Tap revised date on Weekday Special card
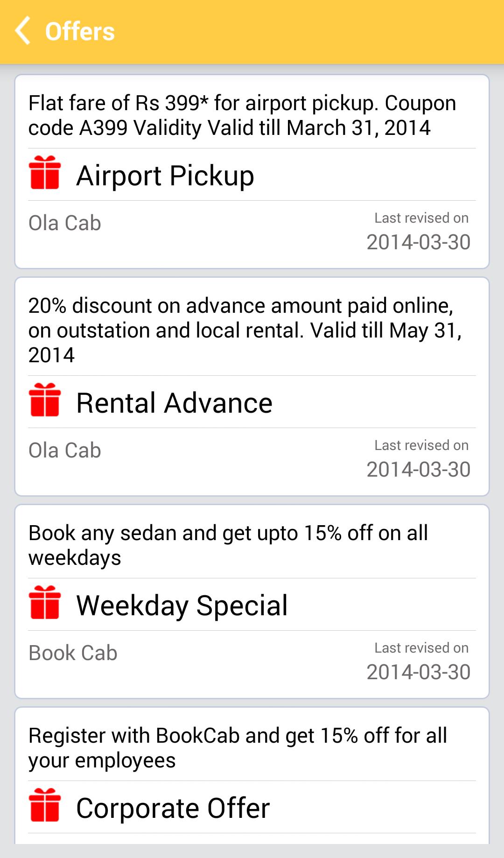Viewport: 504px width, 858px height. pyautogui.click(x=419, y=672)
